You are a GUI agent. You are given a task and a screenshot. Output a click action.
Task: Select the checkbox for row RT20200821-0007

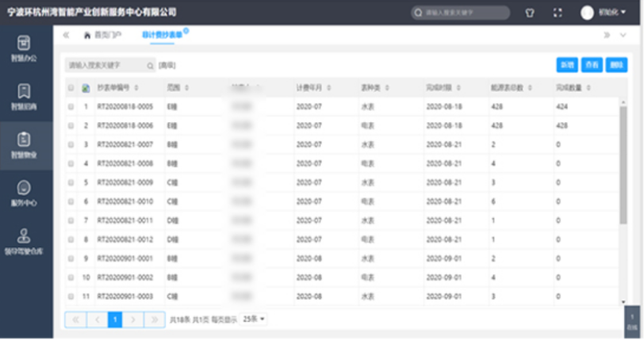pyautogui.click(x=71, y=144)
